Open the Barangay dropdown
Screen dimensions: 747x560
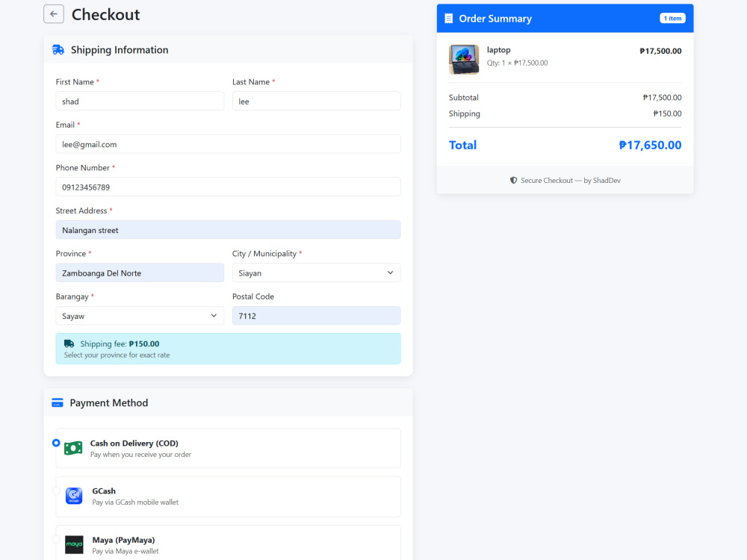[x=140, y=316]
